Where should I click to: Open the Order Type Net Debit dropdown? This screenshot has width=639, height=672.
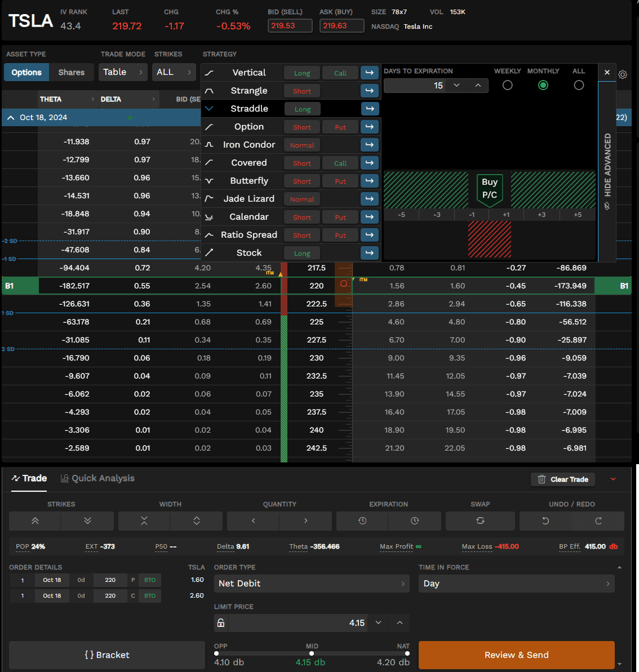click(312, 584)
